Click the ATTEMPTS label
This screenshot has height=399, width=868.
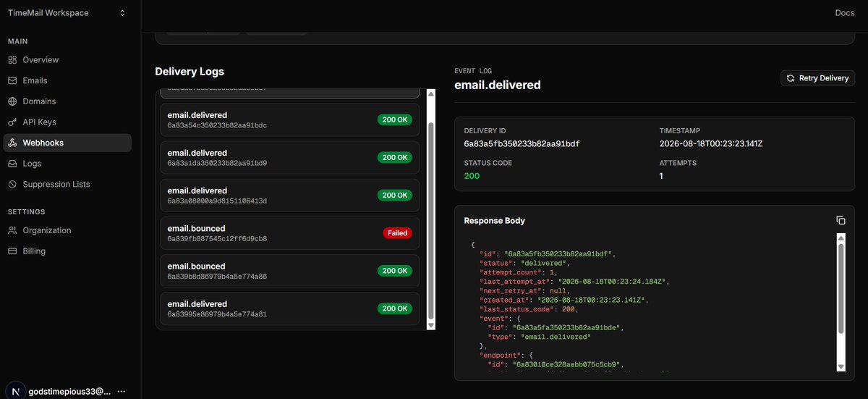click(x=678, y=163)
